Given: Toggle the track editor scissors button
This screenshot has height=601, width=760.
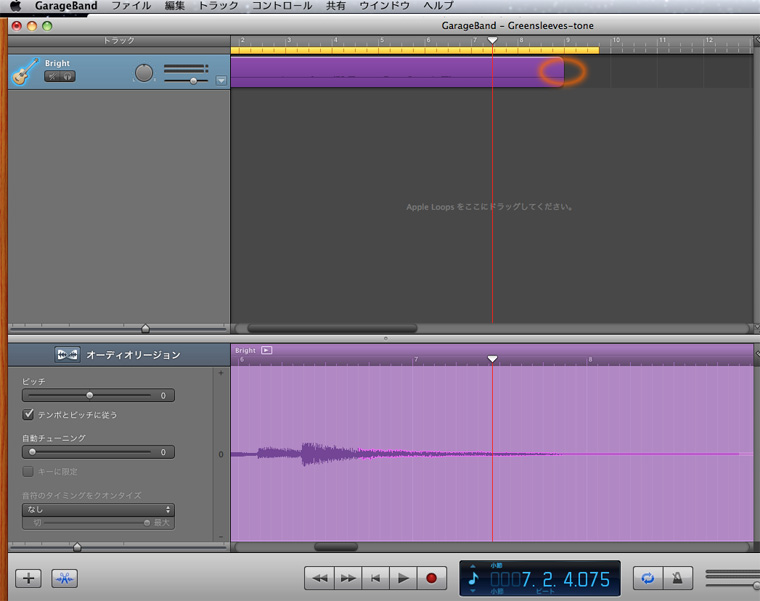Looking at the screenshot, I should pyautogui.click(x=65, y=578).
